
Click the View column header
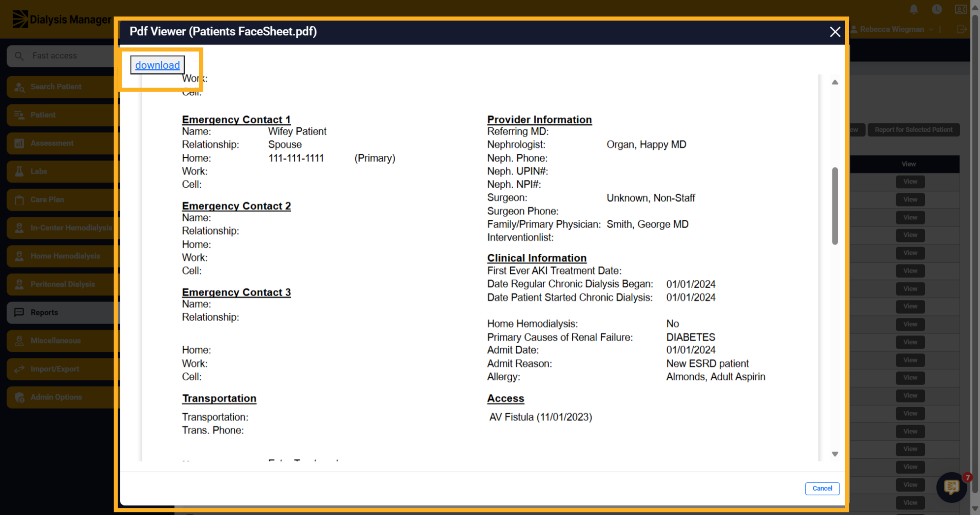tap(909, 164)
